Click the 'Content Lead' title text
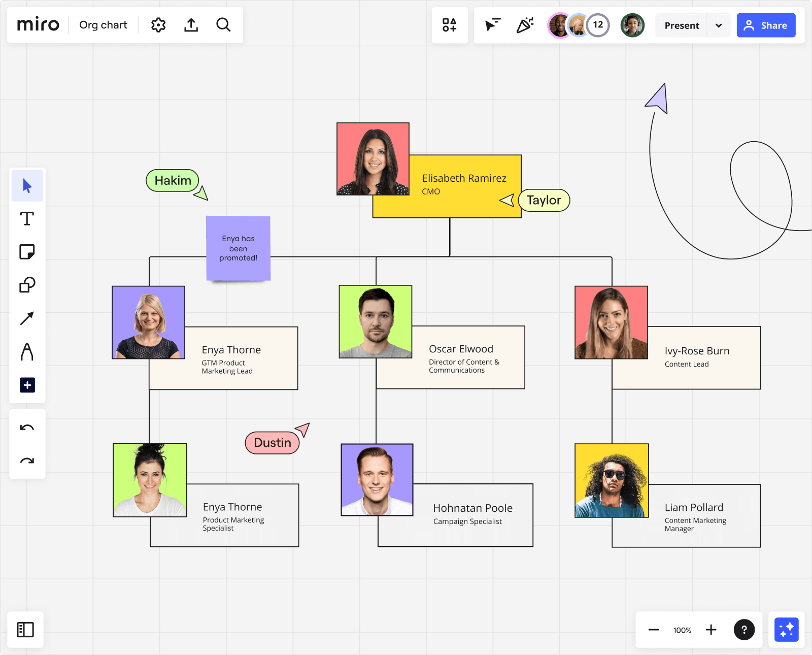This screenshot has width=812, height=655. (687, 364)
